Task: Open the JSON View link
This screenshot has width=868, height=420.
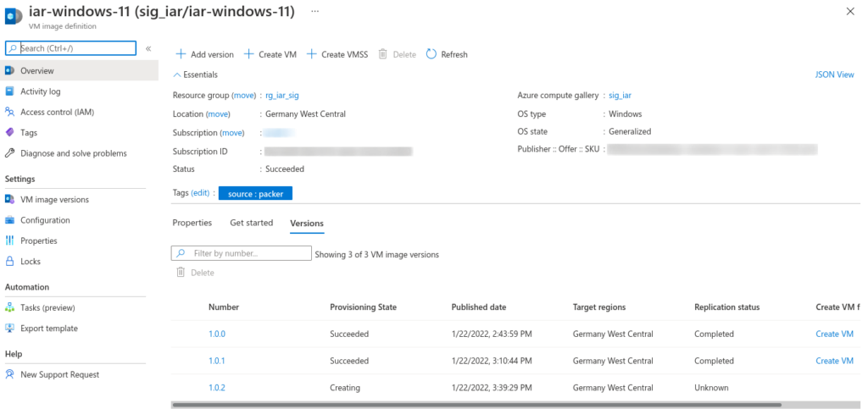Action: point(834,75)
